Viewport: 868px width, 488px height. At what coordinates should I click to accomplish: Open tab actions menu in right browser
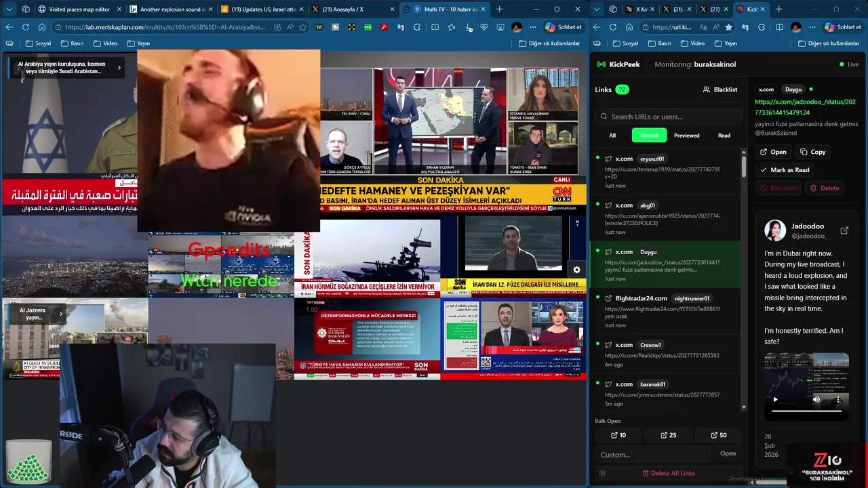click(597, 9)
